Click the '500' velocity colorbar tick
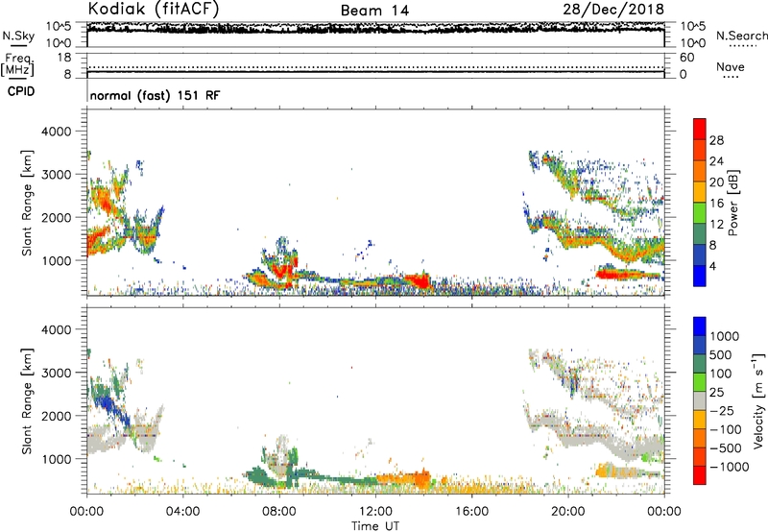Viewport: 768px width, 532px height. pyautogui.click(x=721, y=355)
